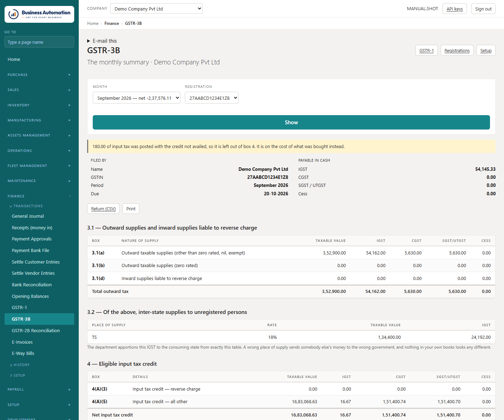Go to Home breadcrumb

click(93, 23)
